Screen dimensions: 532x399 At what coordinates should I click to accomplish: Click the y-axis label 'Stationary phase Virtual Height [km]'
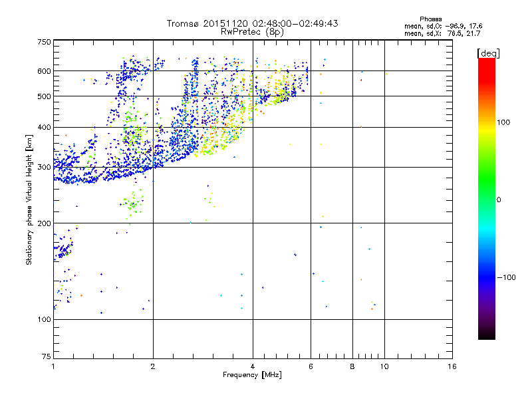click(x=29, y=199)
